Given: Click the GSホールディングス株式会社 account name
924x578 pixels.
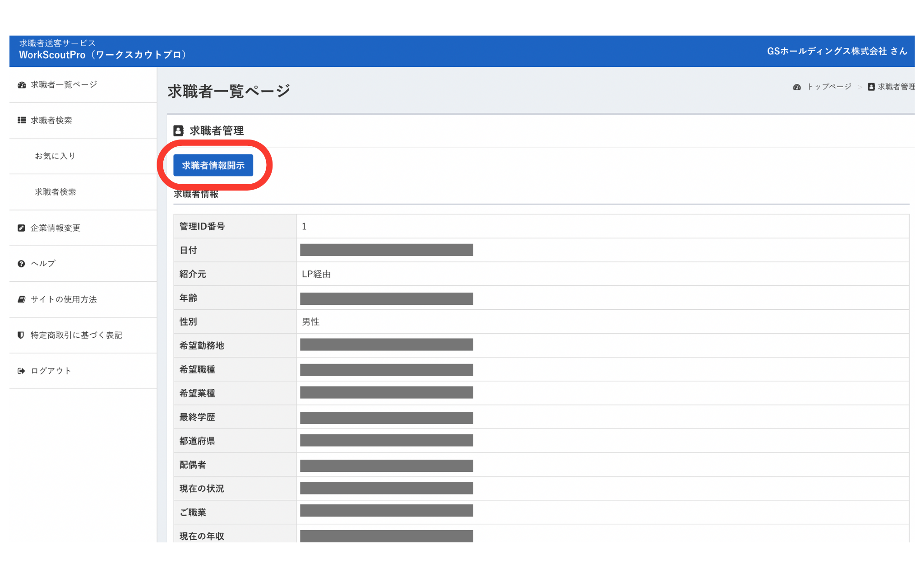Looking at the screenshot, I should pos(836,51).
